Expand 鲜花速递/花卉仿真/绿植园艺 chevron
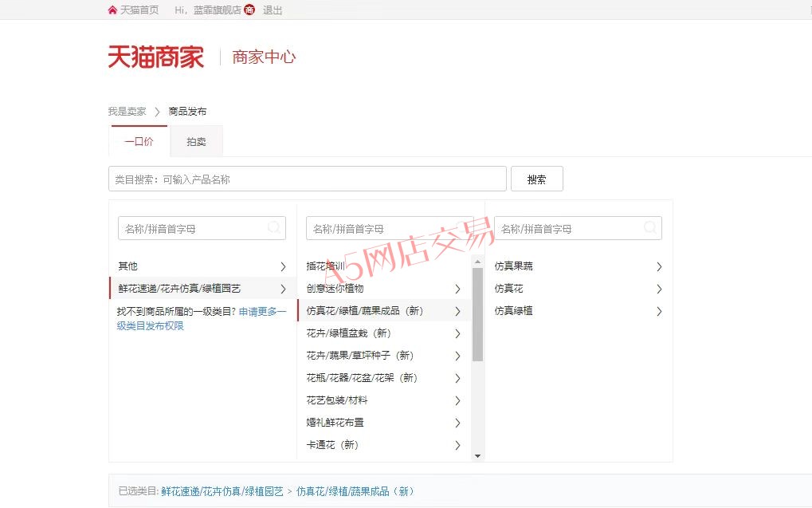 [x=283, y=289]
